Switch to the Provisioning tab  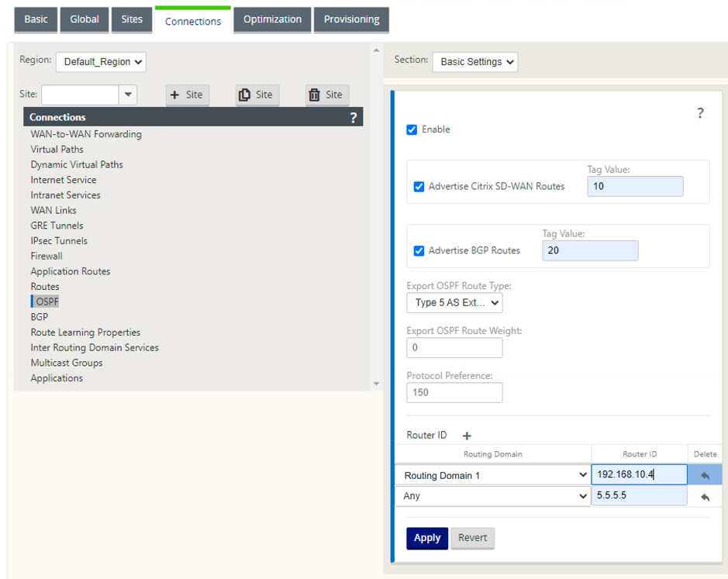[x=351, y=19]
